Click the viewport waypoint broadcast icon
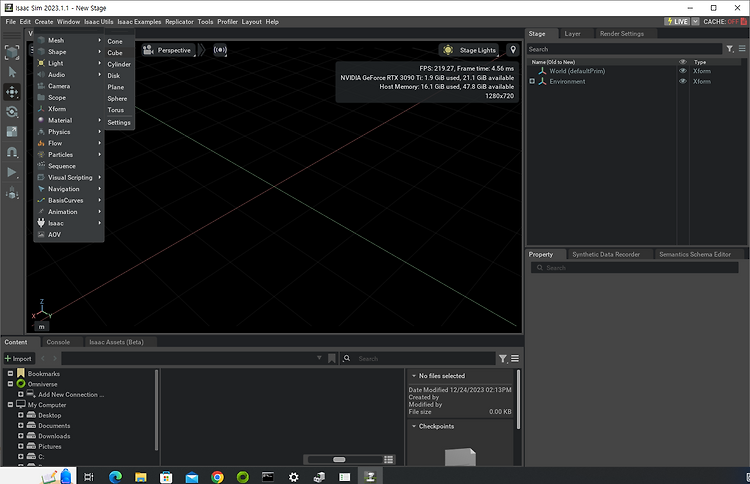 pos(220,50)
